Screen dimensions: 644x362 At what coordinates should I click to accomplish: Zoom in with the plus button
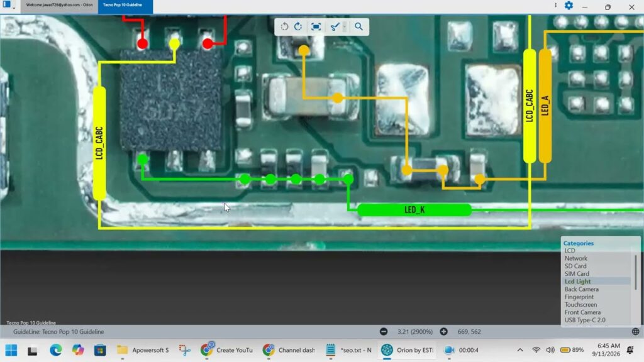click(443, 332)
